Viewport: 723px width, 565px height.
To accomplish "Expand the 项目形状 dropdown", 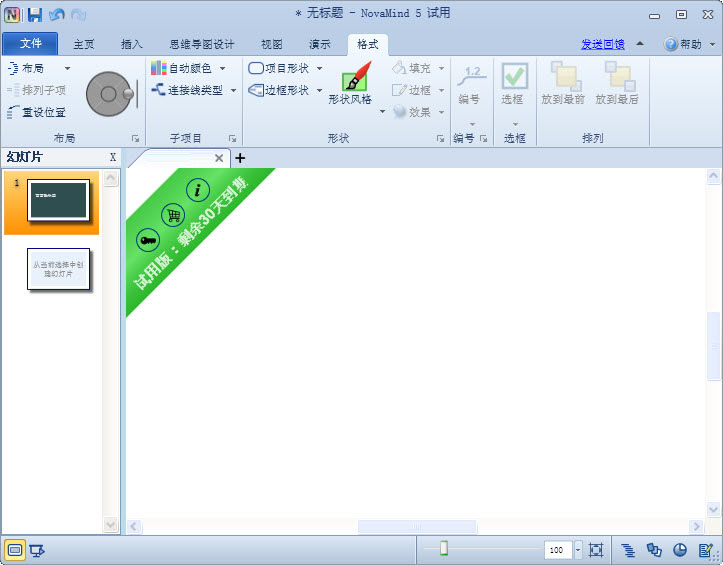I will point(319,69).
